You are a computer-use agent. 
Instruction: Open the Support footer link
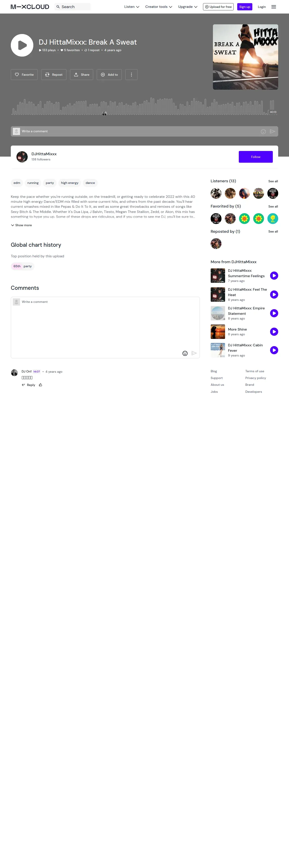pyautogui.click(x=217, y=378)
